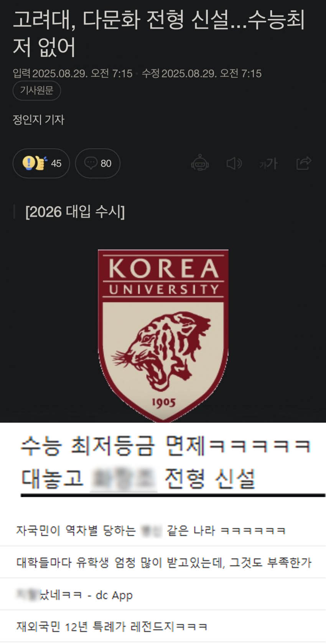326x644 pixels.
Task: Click blurred word before 전형 신설
Action: [x=123, y=479]
